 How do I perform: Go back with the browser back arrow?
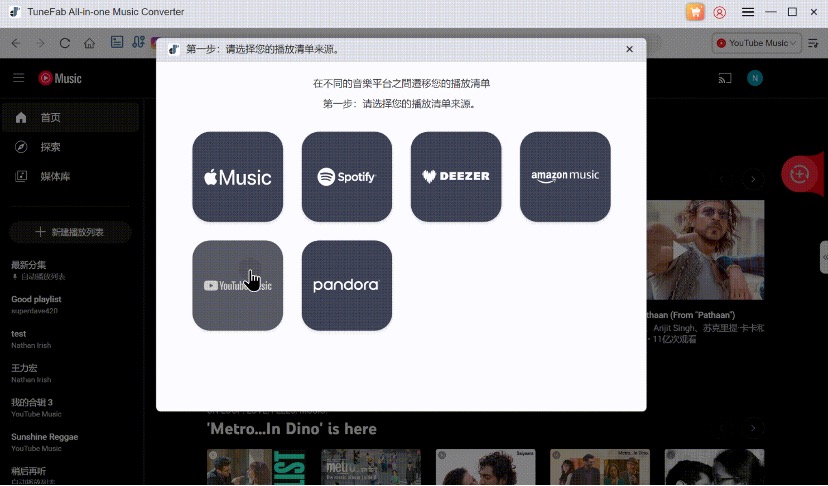click(x=16, y=43)
